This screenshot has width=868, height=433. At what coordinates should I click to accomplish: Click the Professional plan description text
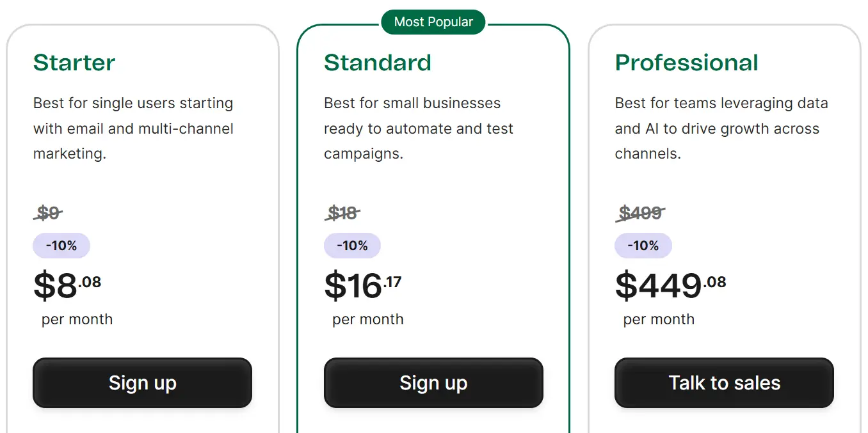[x=721, y=129]
